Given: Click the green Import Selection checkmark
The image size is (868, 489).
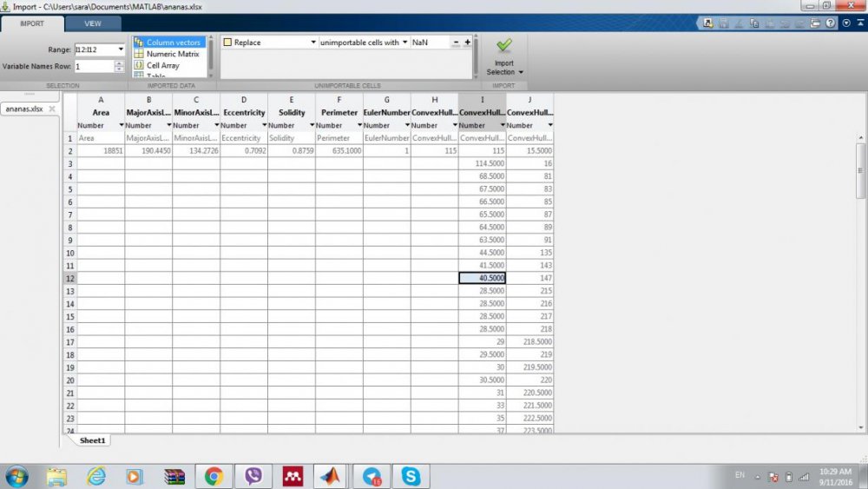Looking at the screenshot, I should (503, 45).
